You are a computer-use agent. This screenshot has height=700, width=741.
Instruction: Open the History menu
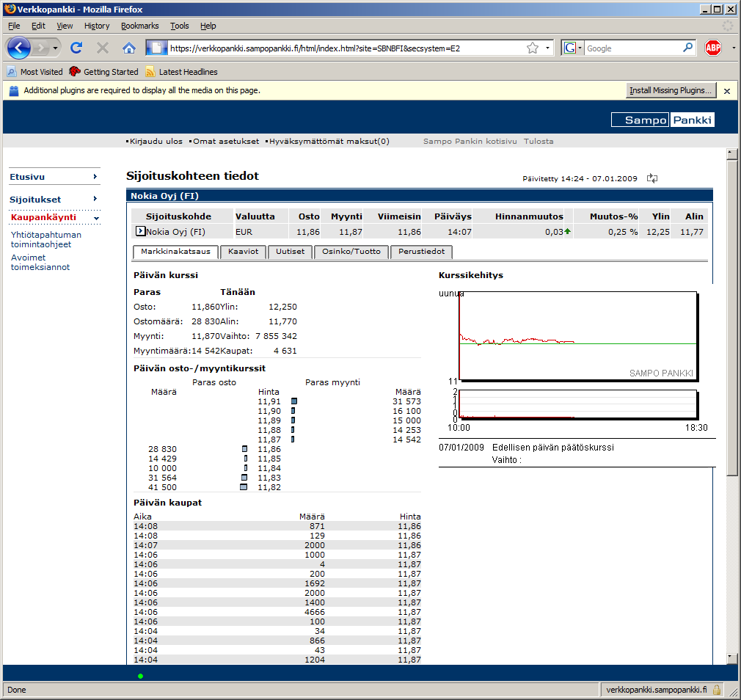pyautogui.click(x=97, y=26)
